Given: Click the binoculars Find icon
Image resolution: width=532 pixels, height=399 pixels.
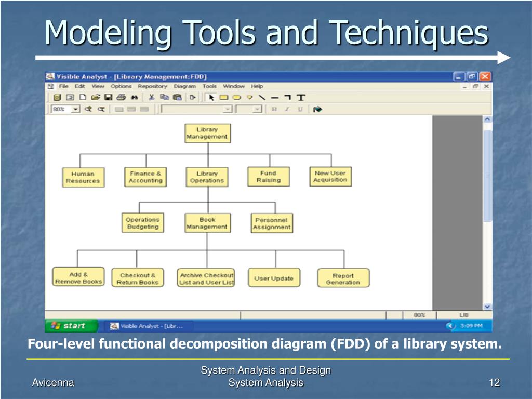Looking at the screenshot, I should coord(134,97).
